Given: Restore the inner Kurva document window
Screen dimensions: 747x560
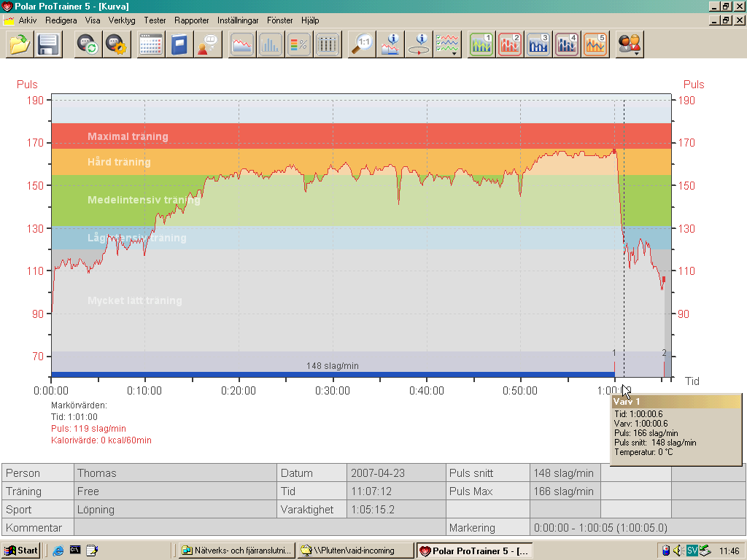Looking at the screenshot, I should [x=726, y=20].
